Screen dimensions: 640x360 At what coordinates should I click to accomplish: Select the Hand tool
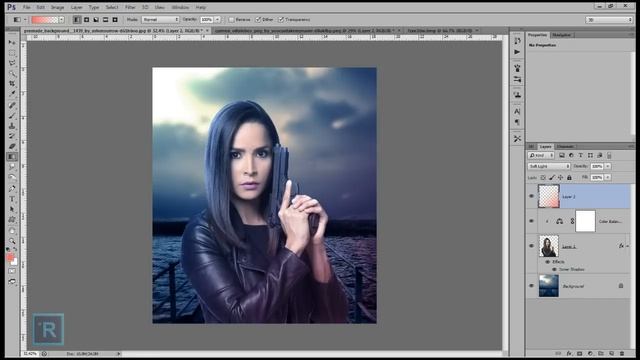(12, 231)
